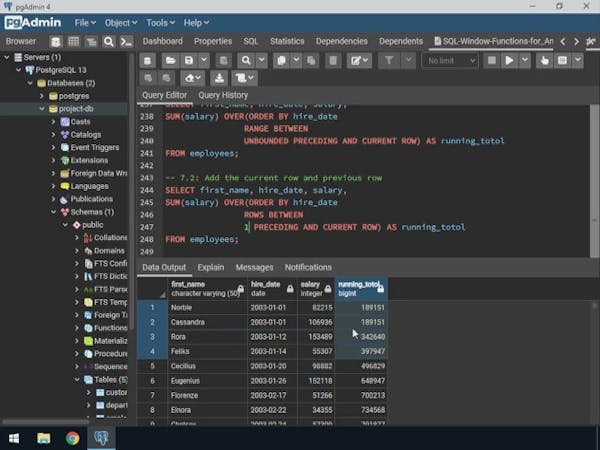Expand the Casts tree node
600x450 pixels.
pos(53,122)
